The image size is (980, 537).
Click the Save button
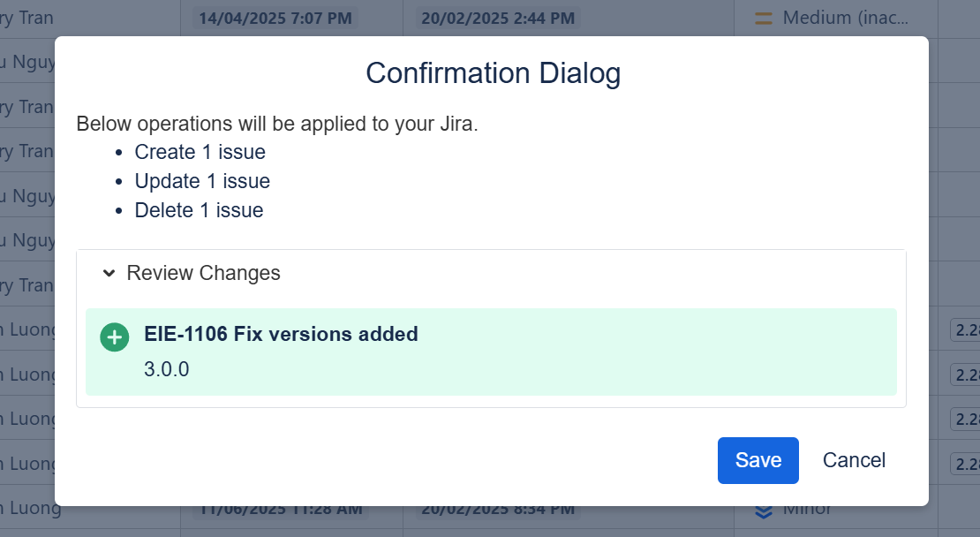click(758, 460)
